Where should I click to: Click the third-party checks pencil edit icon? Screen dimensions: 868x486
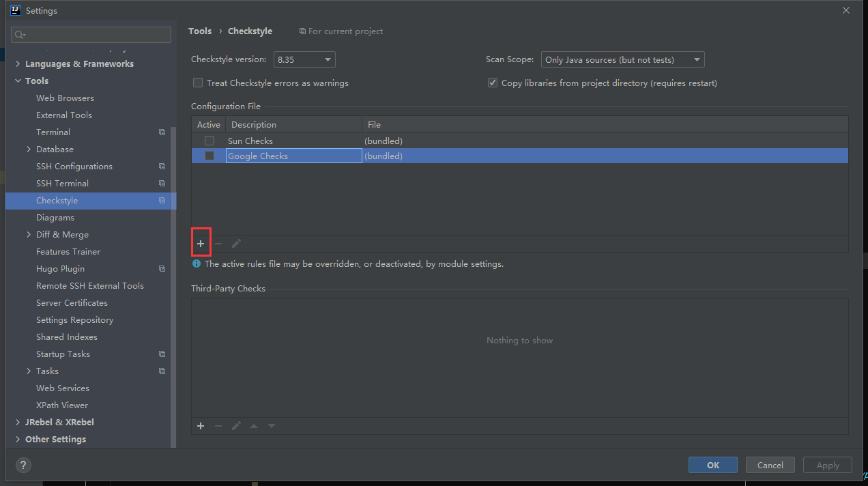pyautogui.click(x=236, y=426)
